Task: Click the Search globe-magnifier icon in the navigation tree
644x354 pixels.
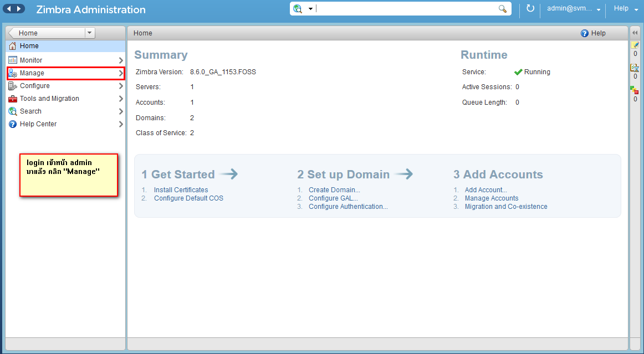Action: point(13,111)
